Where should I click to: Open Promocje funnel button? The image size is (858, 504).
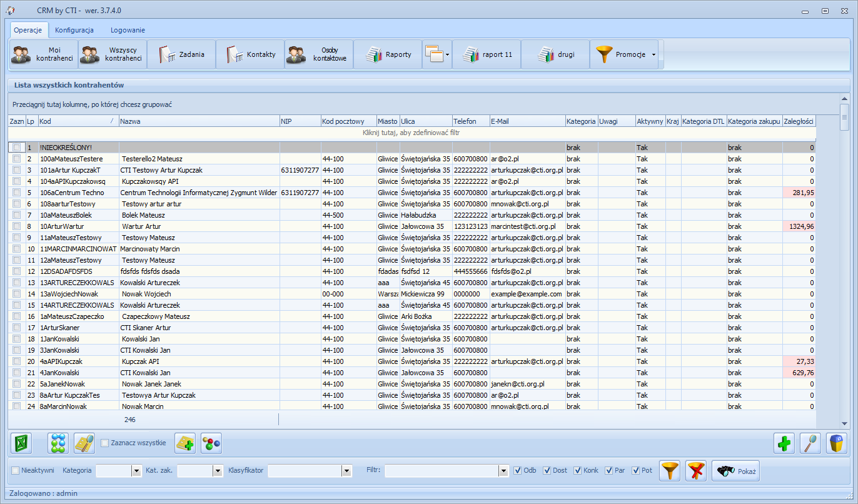point(619,54)
